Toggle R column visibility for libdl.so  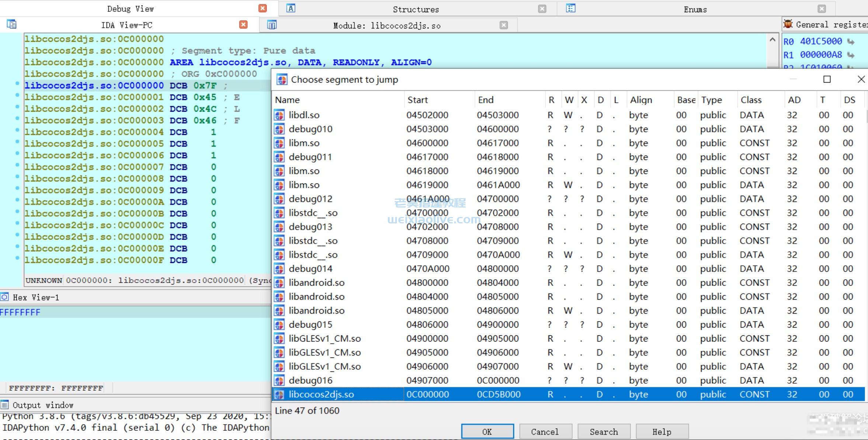(550, 115)
